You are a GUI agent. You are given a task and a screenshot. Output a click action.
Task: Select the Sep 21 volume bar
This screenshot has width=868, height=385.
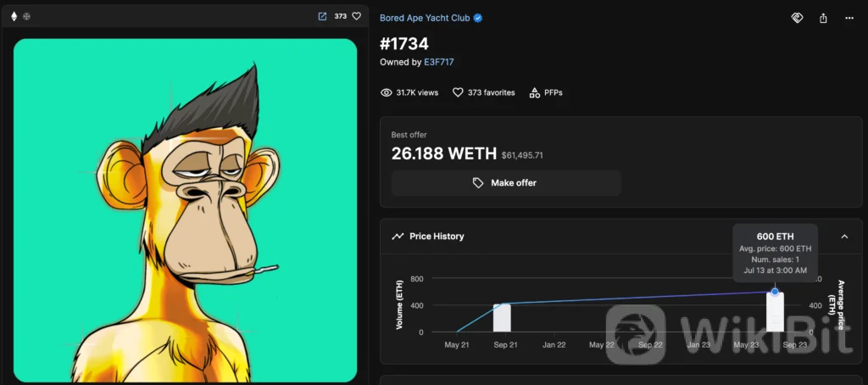[x=502, y=317]
